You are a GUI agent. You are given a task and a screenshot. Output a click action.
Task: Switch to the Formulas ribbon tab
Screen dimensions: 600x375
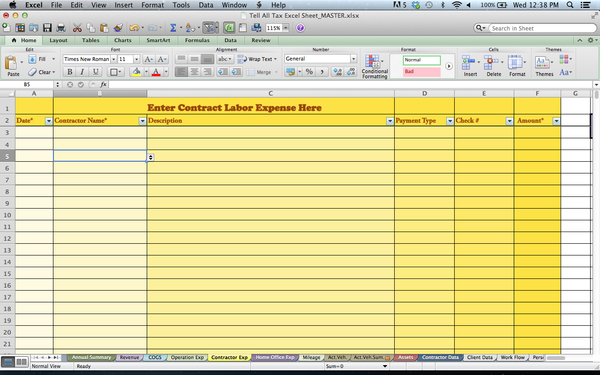coord(197,40)
